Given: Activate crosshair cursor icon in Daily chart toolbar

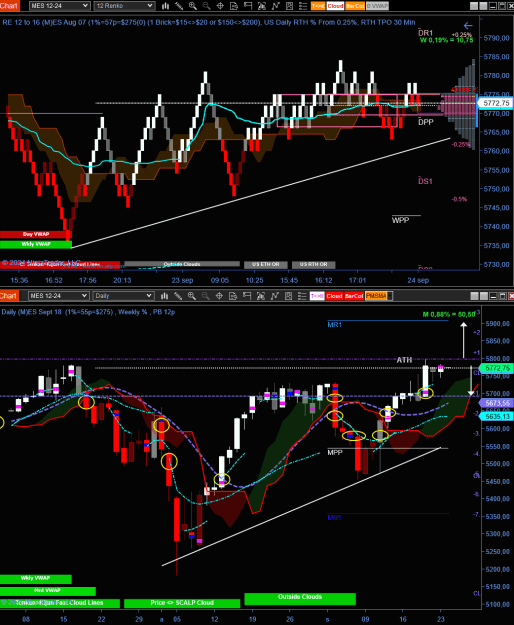Looking at the screenshot, I should [219, 296].
